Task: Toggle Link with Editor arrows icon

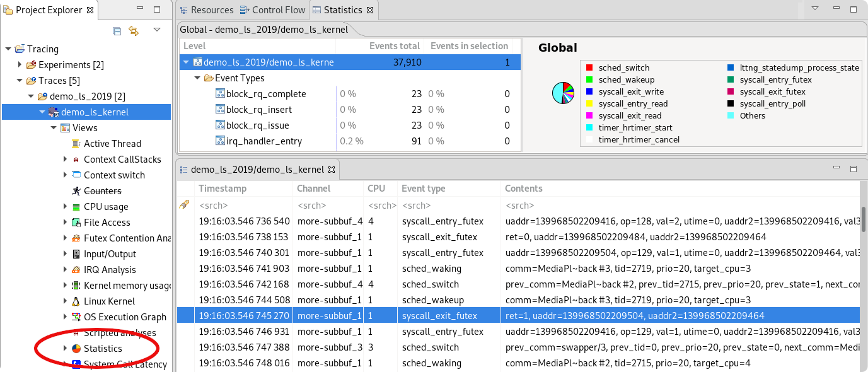Action: pyautogui.click(x=134, y=31)
